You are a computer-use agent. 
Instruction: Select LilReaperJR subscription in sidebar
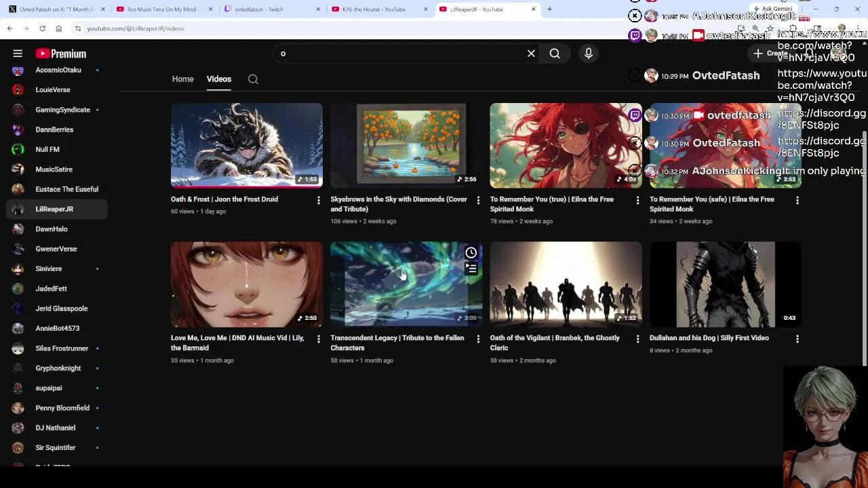pyautogui.click(x=56, y=209)
